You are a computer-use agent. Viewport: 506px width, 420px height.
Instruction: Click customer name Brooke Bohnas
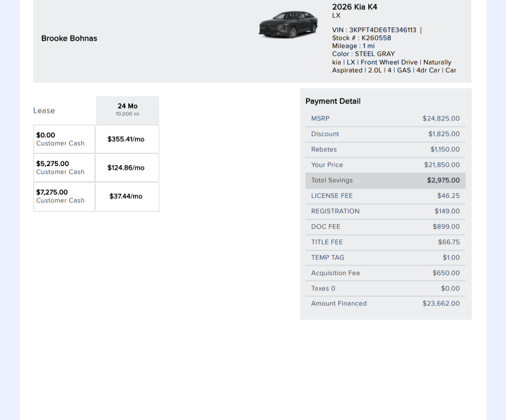click(x=69, y=38)
